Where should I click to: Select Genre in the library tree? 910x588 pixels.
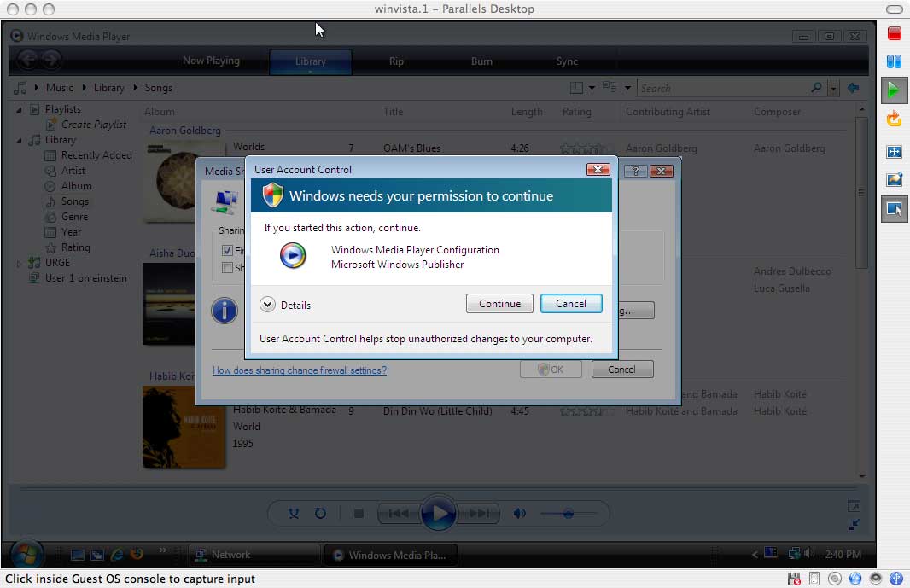75,217
